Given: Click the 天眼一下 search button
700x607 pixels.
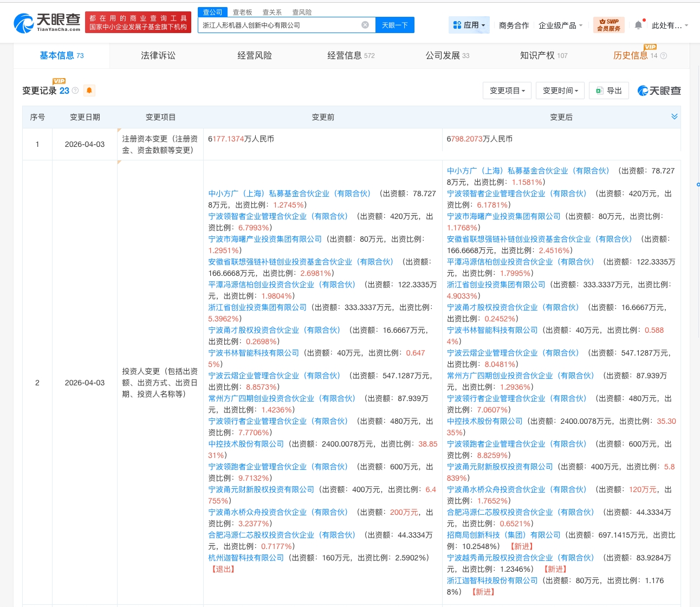Looking at the screenshot, I should click(395, 24).
